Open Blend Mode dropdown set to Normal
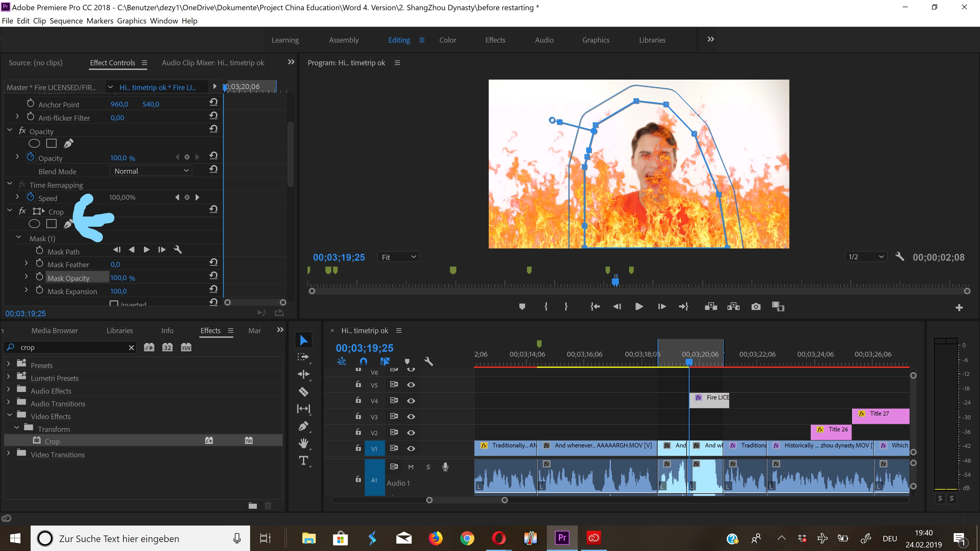Viewport: 980px width, 551px height. click(x=151, y=171)
